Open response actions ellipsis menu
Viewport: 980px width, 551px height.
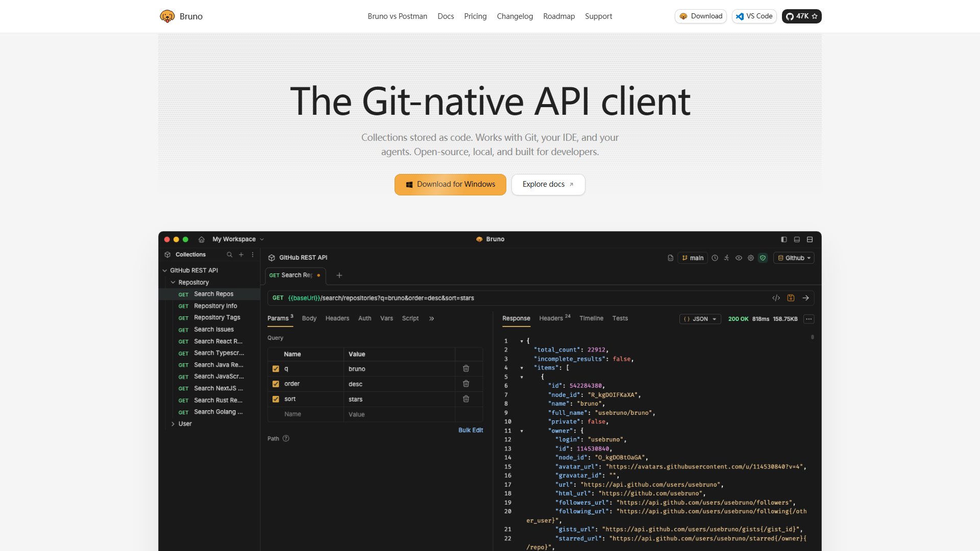click(x=809, y=319)
